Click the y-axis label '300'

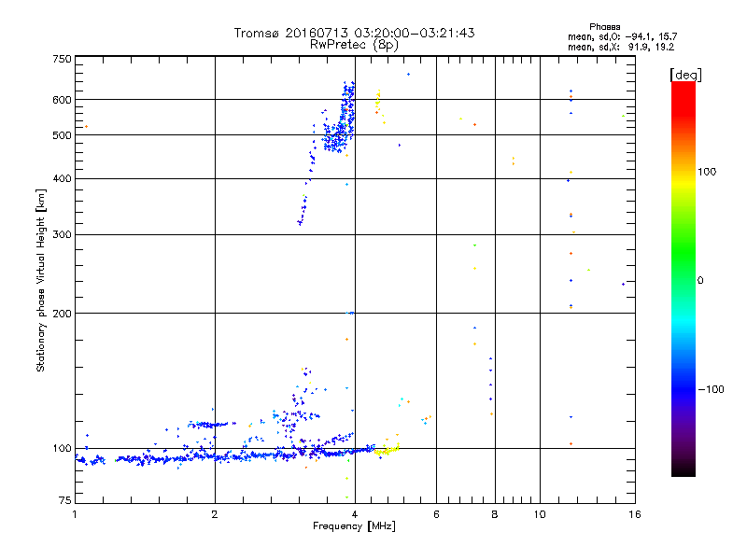pos(62,234)
